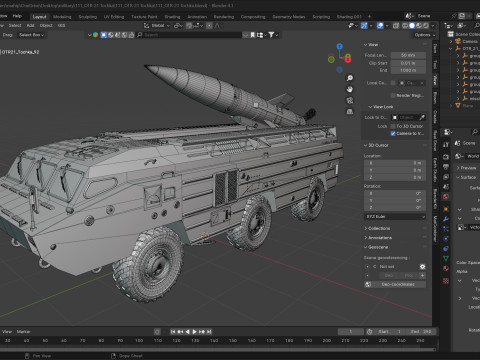Switch to UV Editing workspace tab
The height and width of the screenshot is (360, 480).
tap(114, 17)
